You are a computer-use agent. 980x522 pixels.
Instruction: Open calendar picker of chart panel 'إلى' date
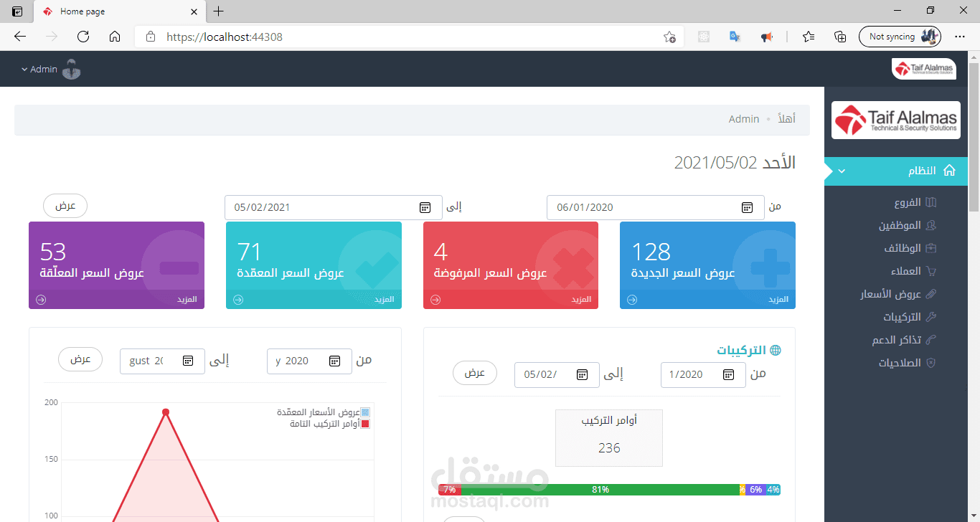click(x=188, y=361)
